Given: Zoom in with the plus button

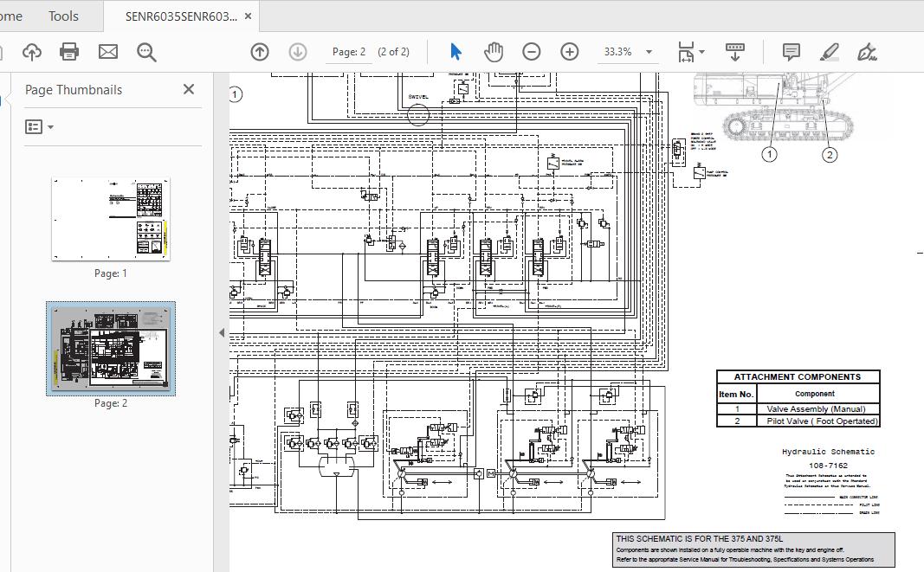Looking at the screenshot, I should (569, 52).
